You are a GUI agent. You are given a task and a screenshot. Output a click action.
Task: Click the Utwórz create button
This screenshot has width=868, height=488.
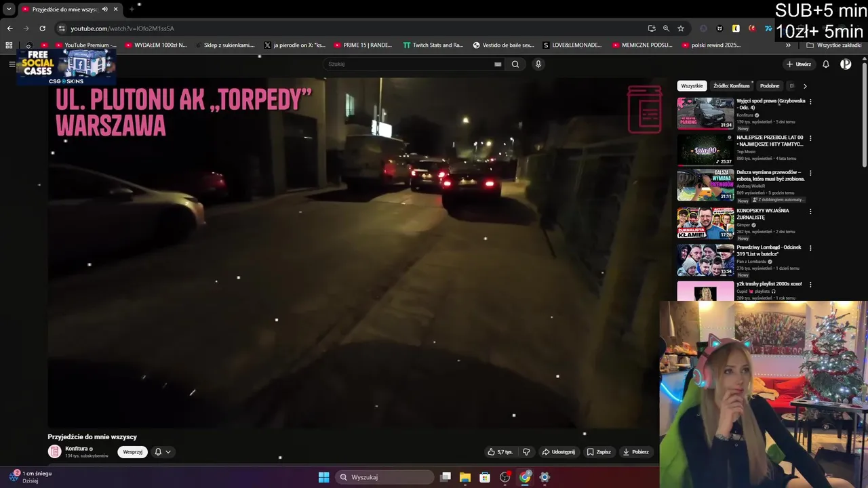tap(799, 64)
